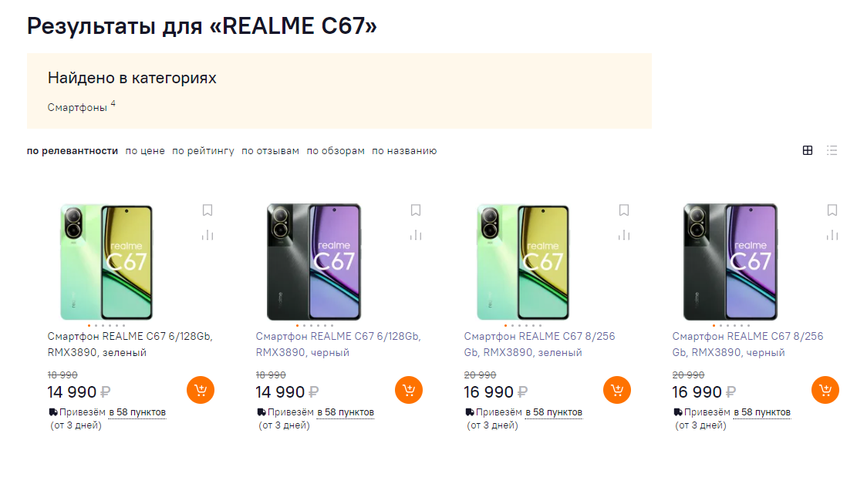Open the black REALME C67 8/256 Gb photo
The height and width of the screenshot is (504, 857).
pyautogui.click(x=730, y=262)
